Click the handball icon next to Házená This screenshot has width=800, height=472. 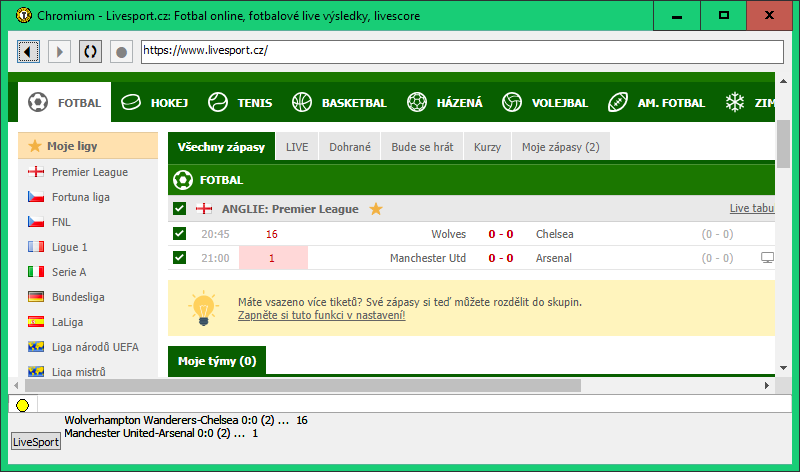click(x=417, y=102)
